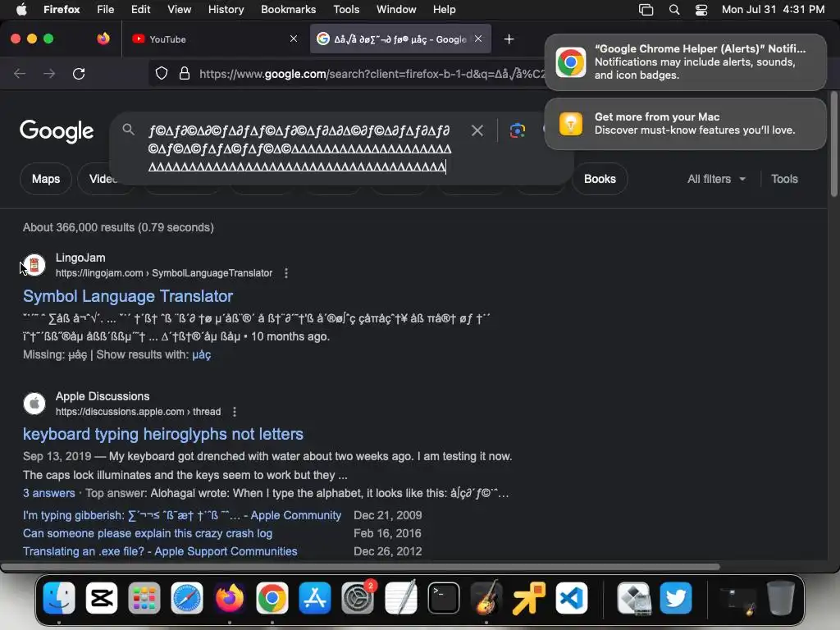Open the Apple menu

coord(21,9)
